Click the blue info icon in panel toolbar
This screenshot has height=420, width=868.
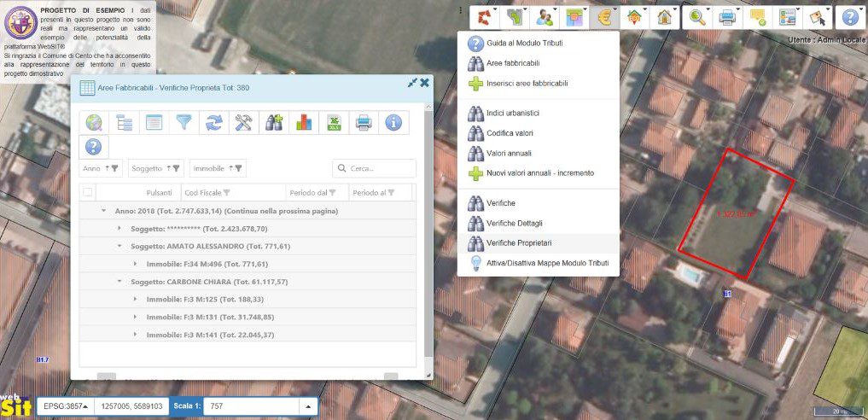[393, 123]
